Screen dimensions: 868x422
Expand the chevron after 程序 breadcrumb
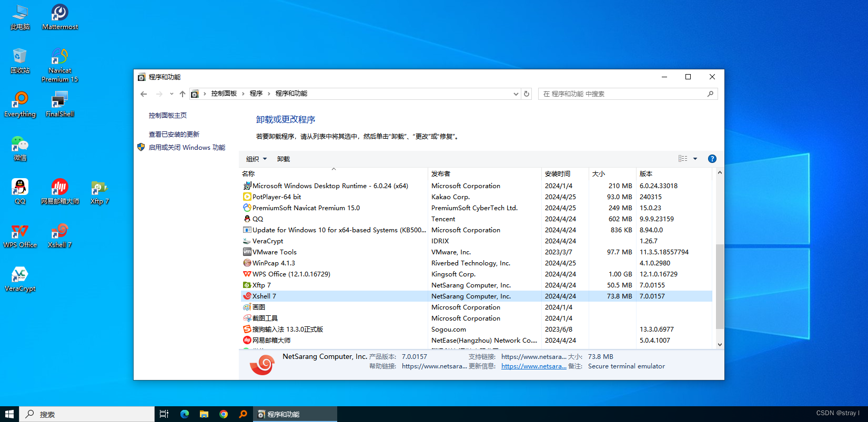coord(269,94)
